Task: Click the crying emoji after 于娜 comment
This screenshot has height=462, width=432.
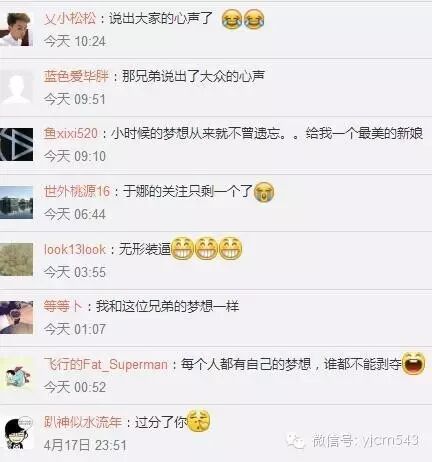Action: pyautogui.click(x=264, y=192)
